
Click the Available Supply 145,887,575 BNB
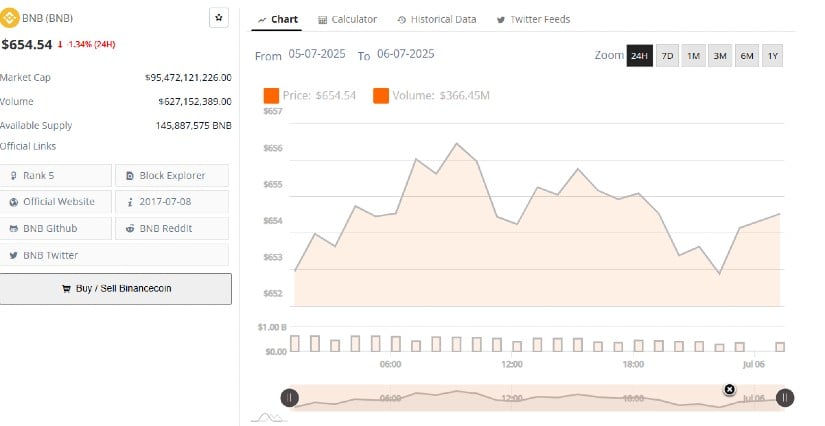[x=194, y=126]
